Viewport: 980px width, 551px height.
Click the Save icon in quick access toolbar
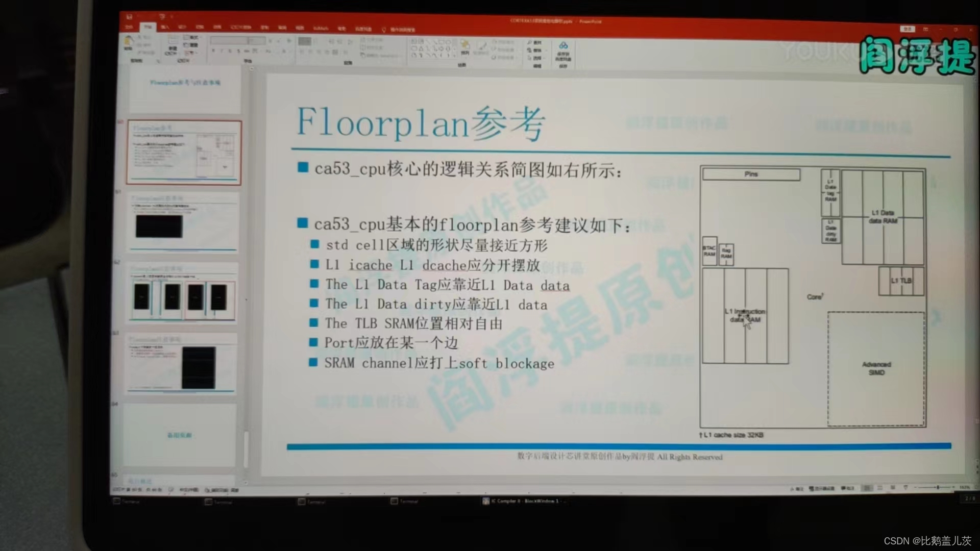click(x=129, y=16)
